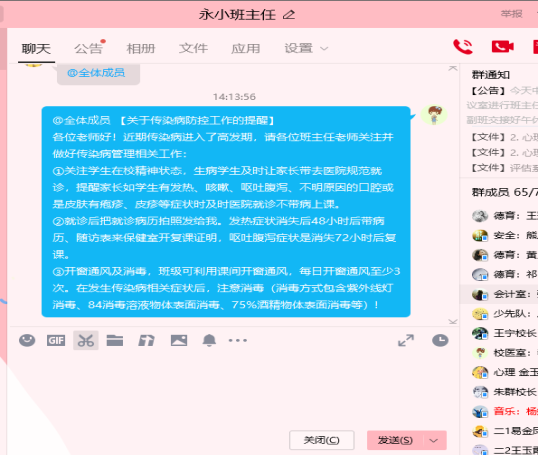Open more tools with the three dots
The width and height of the screenshot is (539, 455).
[x=238, y=340]
